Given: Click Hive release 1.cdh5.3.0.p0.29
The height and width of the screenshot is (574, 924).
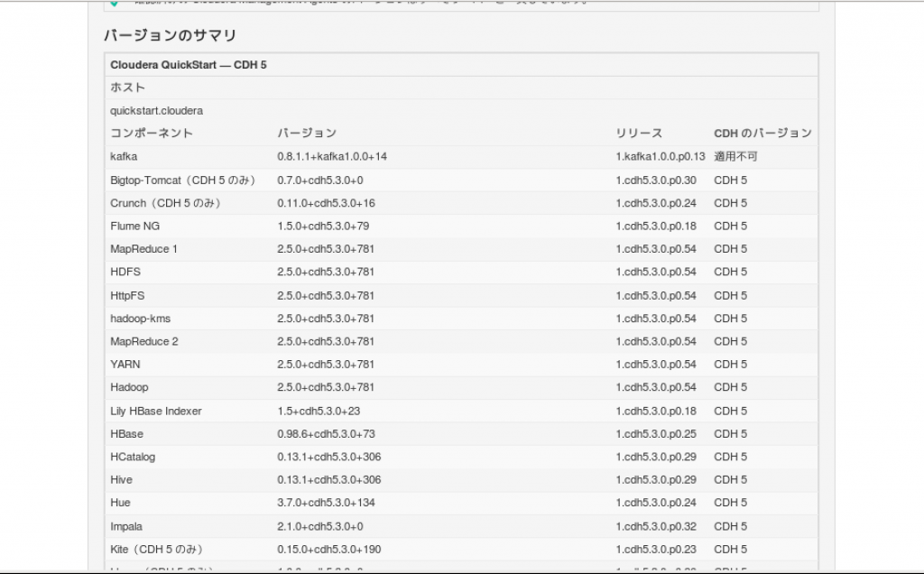Looking at the screenshot, I should click(x=657, y=480).
